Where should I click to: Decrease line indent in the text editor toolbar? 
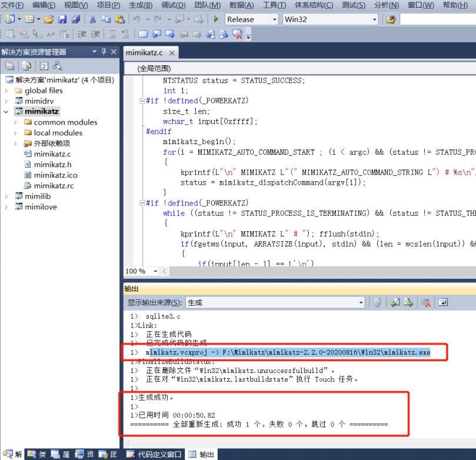tap(82, 34)
